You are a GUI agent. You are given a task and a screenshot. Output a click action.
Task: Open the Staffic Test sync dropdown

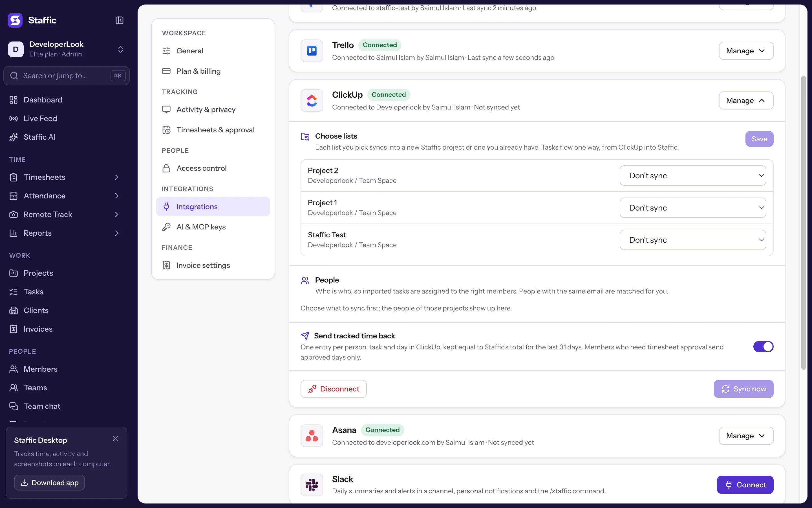[x=692, y=240]
